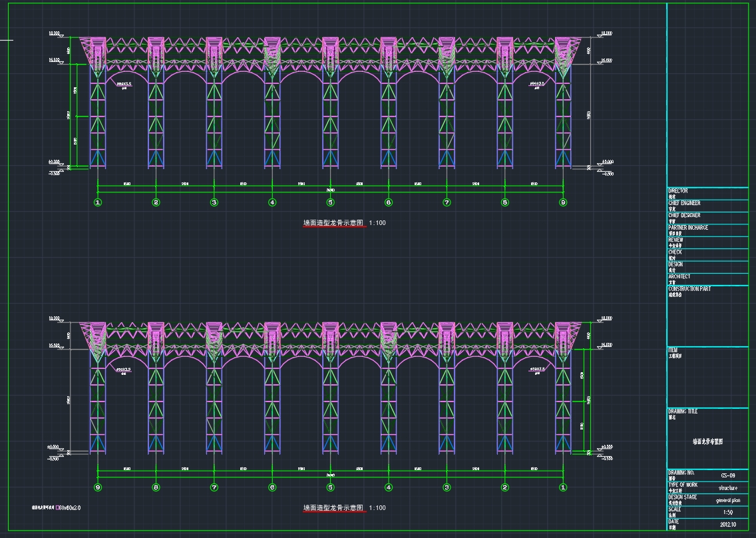Click the 'structure' value in title block
Viewport: 756px width, 538px height.
click(728, 488)
